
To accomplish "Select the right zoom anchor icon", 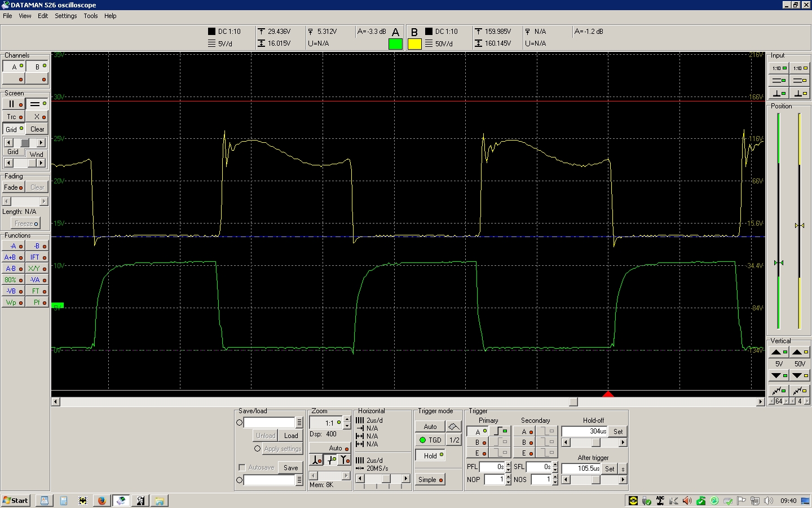I will click(x=344, y=461).
